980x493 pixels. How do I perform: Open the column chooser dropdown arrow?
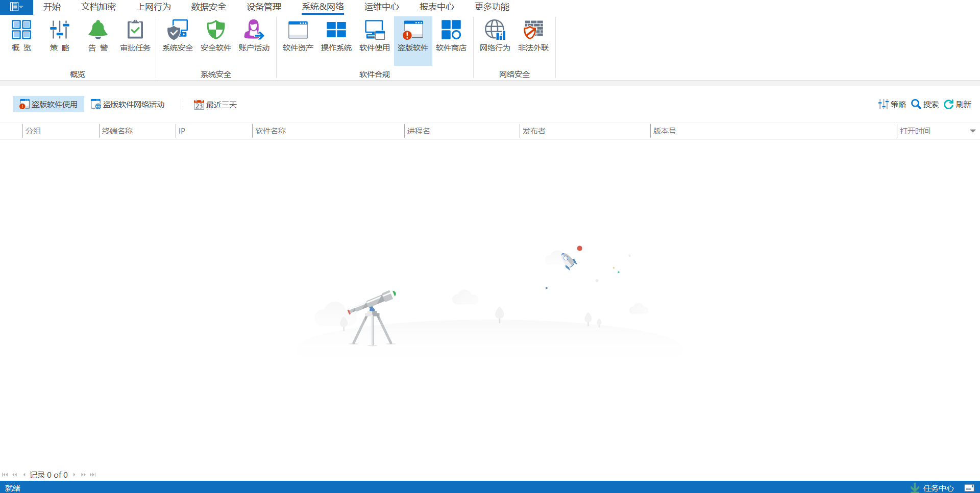click(973, 131)
